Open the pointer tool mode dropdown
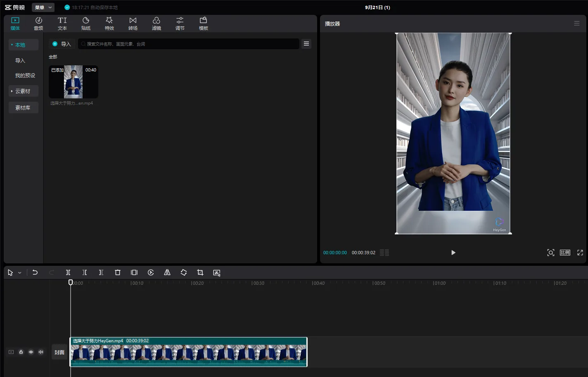The height and width of the screenshot is (377, 588). pos(19,273)
